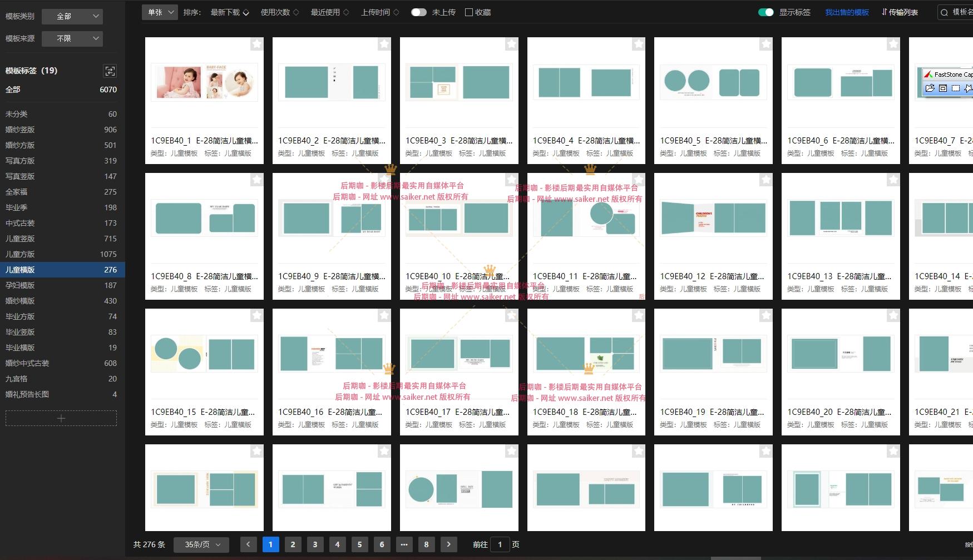Click the go-to page number field
Image resolution: width=973 pixels, height=560 pixels.
tap(500, 544)
